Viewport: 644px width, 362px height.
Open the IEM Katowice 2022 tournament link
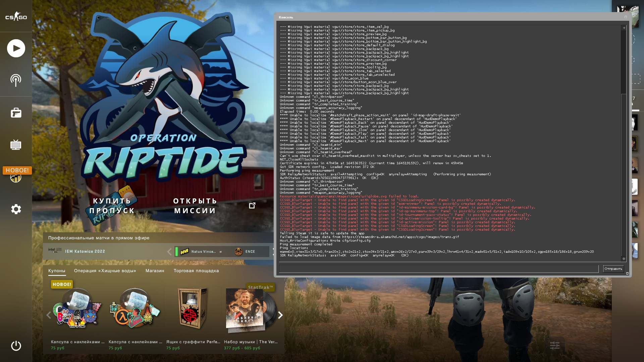[x=85, y=251]
